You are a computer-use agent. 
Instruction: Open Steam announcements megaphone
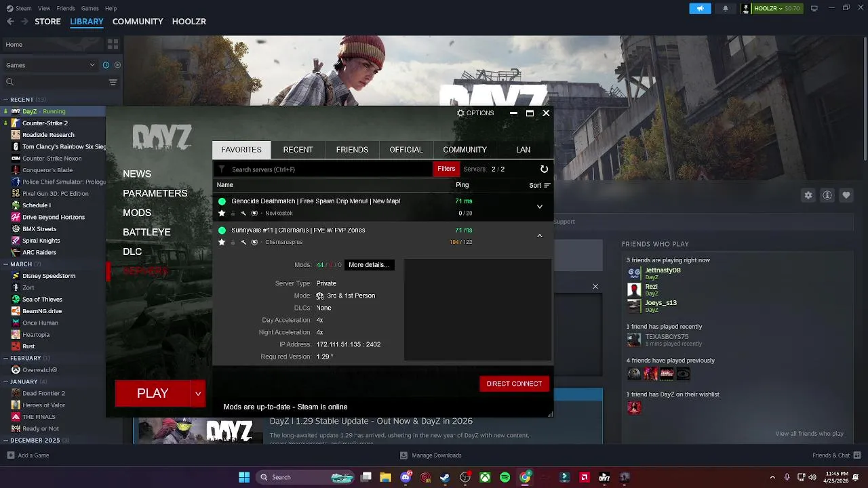[700, 8]
